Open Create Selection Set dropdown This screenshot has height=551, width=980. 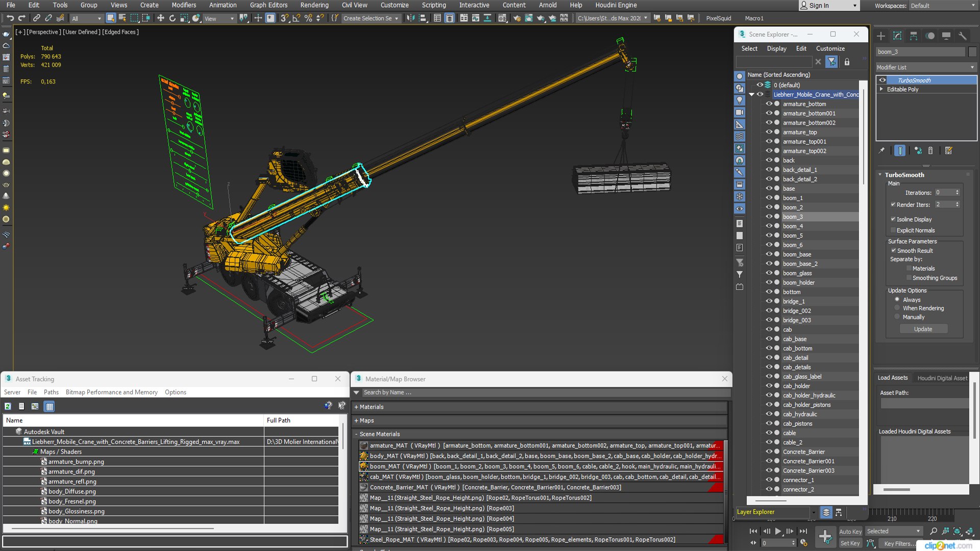coord(371,18)
